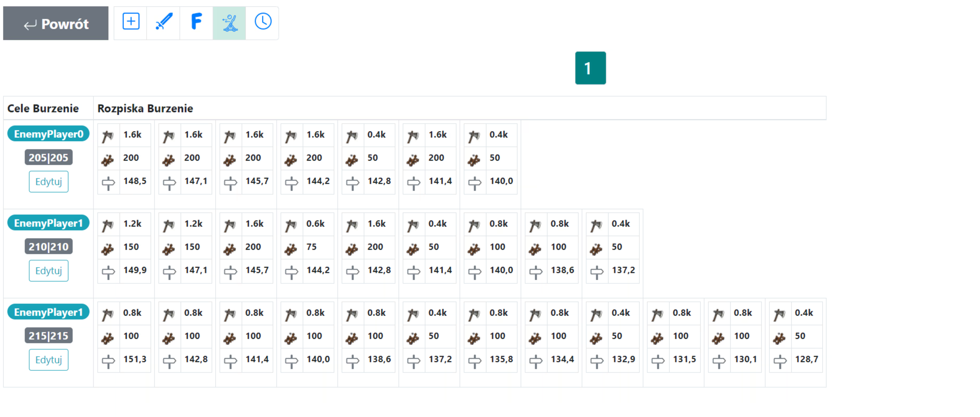The width and height of the screenshot is (980, 417).
Task: Click Rozpiska Burzenie column header
Action: (145, 109)
